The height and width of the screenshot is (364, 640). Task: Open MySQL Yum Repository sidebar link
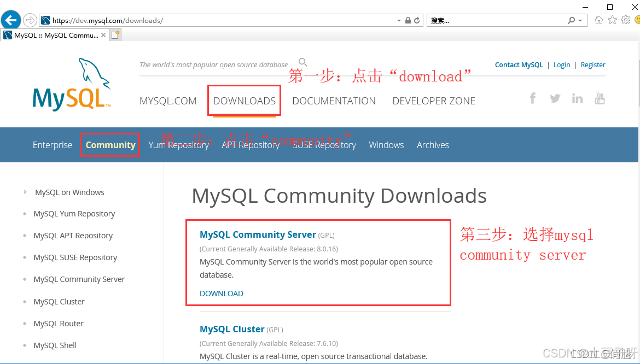74,214
